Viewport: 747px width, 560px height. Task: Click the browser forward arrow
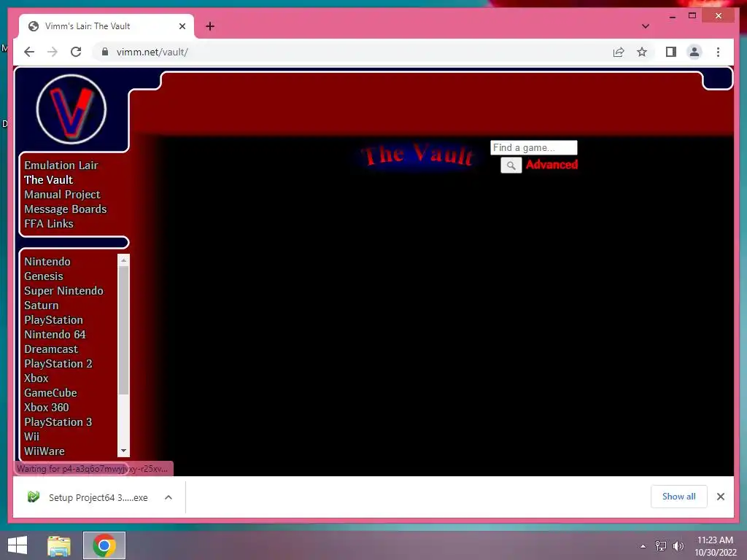53,52
